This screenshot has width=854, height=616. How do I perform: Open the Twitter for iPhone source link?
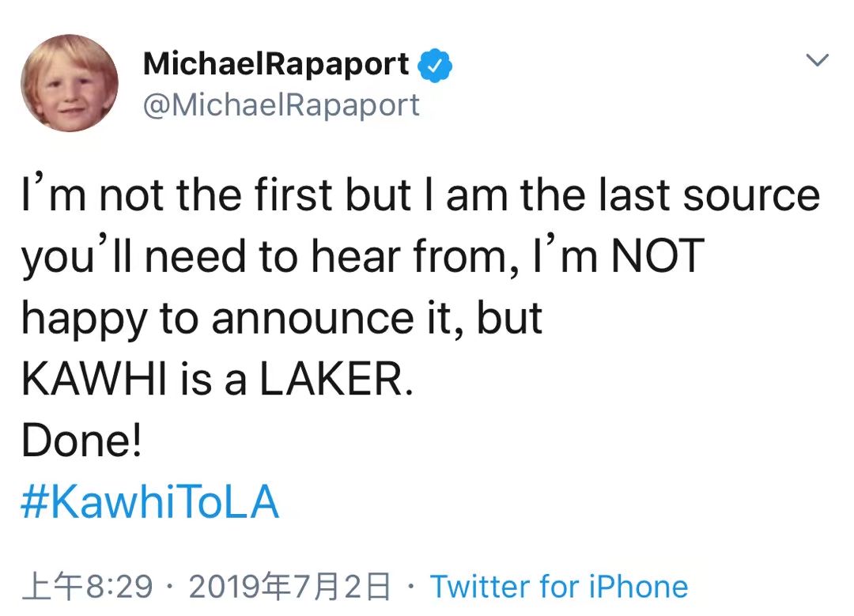click(x=559, y=587)
